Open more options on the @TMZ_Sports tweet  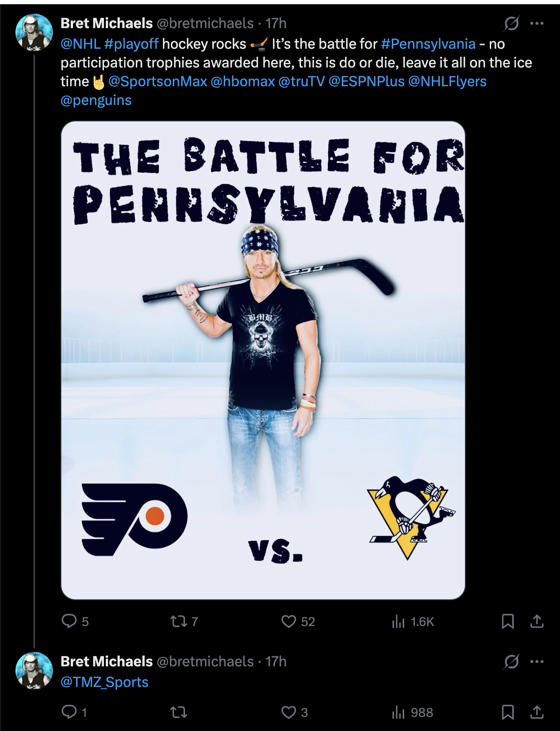pyautogui.click(x=537, y=662)
